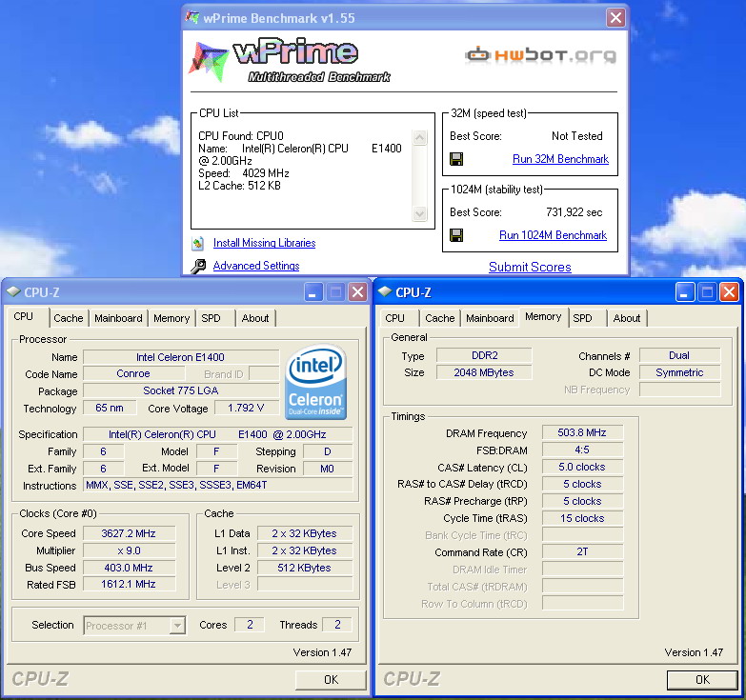Open Advanced Settings link

(x=256, y=266)
